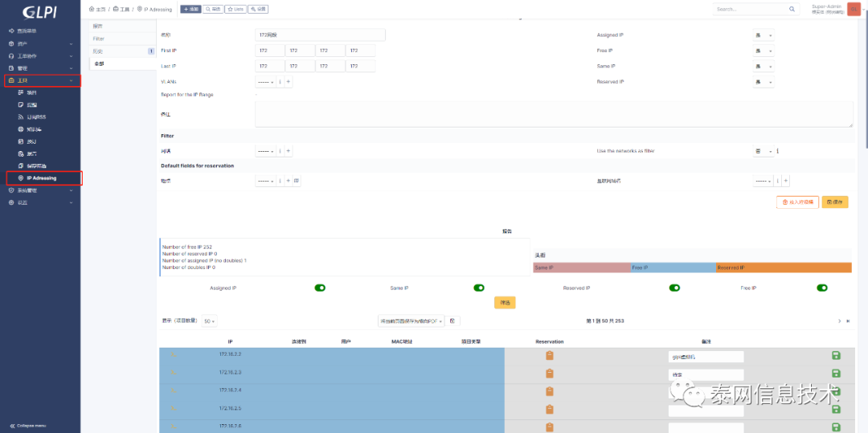Switch to the history tab with badge 1
This screenshot has height=433, width=868.
click(122, 51)
